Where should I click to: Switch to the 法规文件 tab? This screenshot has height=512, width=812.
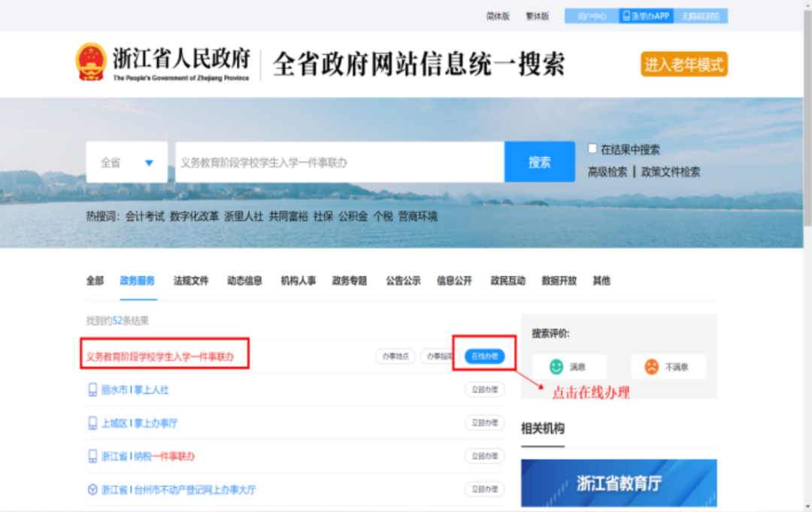click(x=192, y=280)
